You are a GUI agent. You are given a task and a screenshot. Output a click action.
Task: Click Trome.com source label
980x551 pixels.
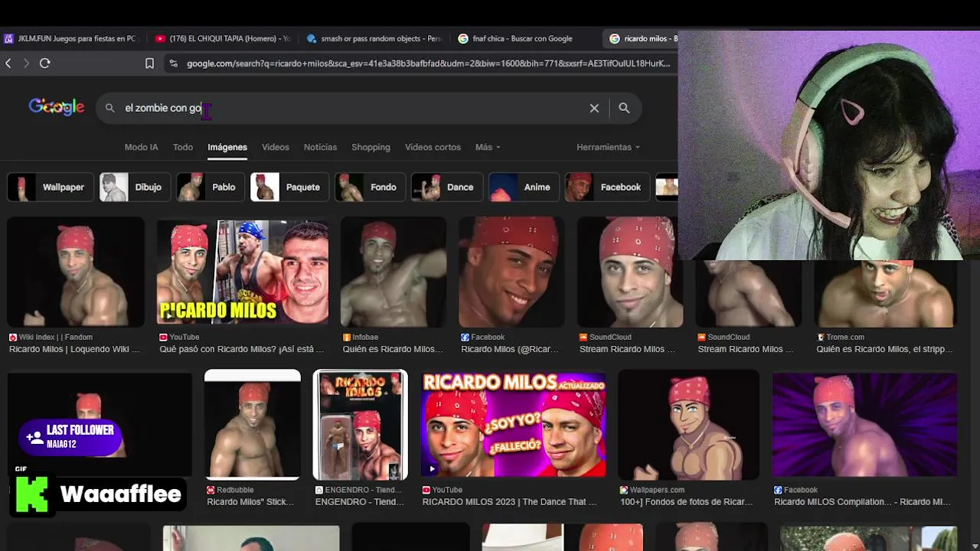pos(845,337)
